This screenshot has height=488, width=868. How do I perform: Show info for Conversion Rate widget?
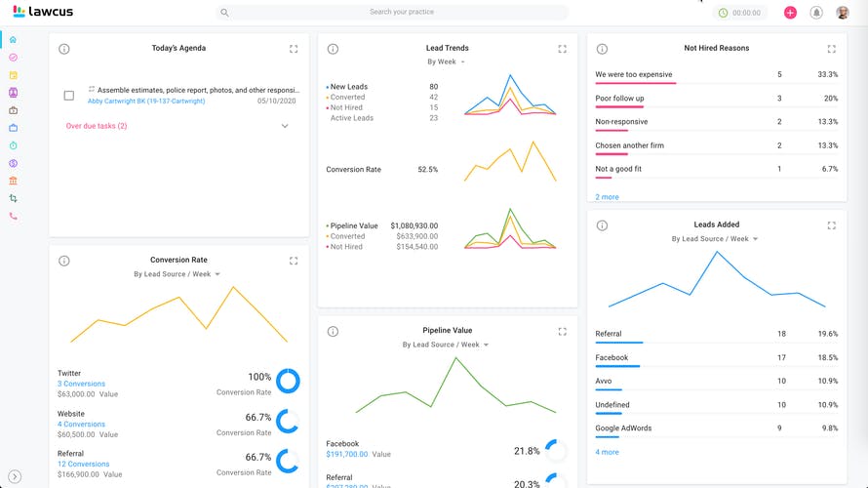pos(64,261)
